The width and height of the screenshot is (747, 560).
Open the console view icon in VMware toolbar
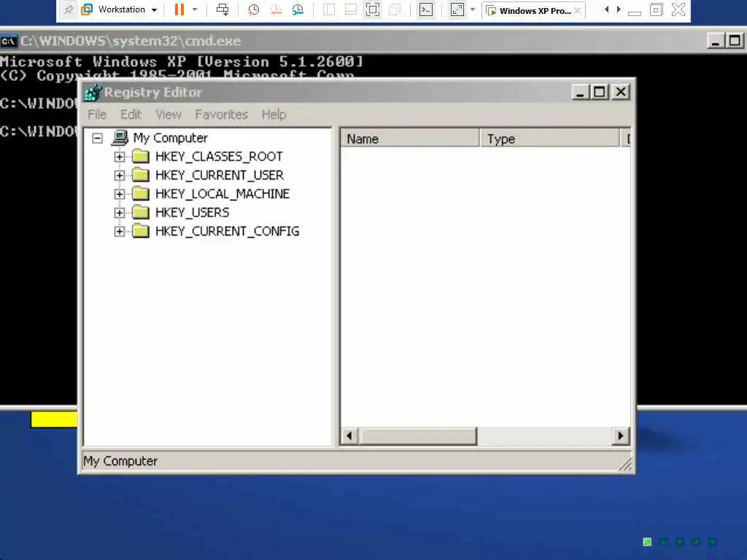(x=426, y=9)
